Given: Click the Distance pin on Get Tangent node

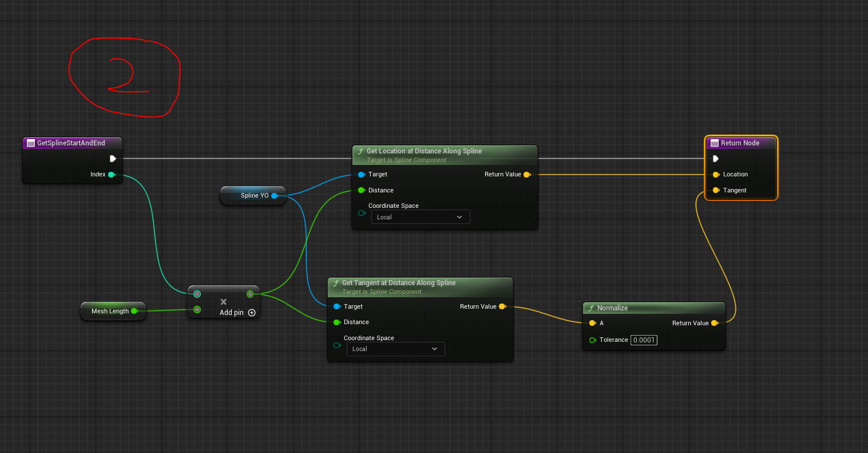Looking at the screenshot, I should click(x=336, y=322).
